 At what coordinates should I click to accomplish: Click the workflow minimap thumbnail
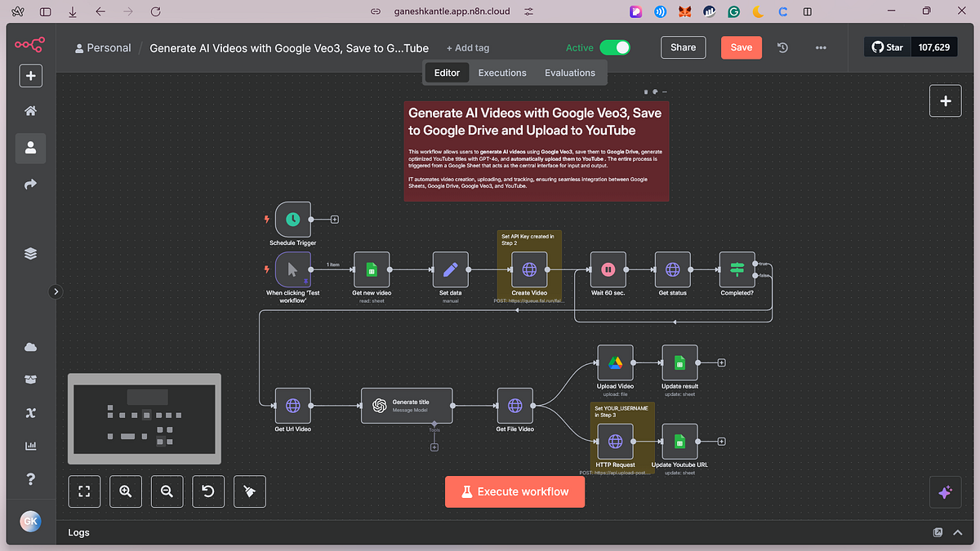click(144, 418)
